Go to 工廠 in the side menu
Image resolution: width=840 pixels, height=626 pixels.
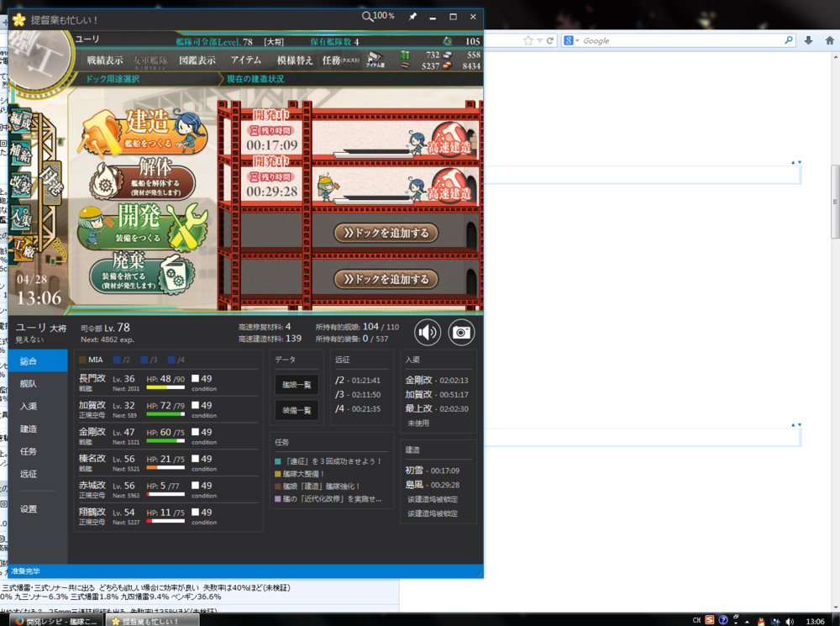point(23,249)
